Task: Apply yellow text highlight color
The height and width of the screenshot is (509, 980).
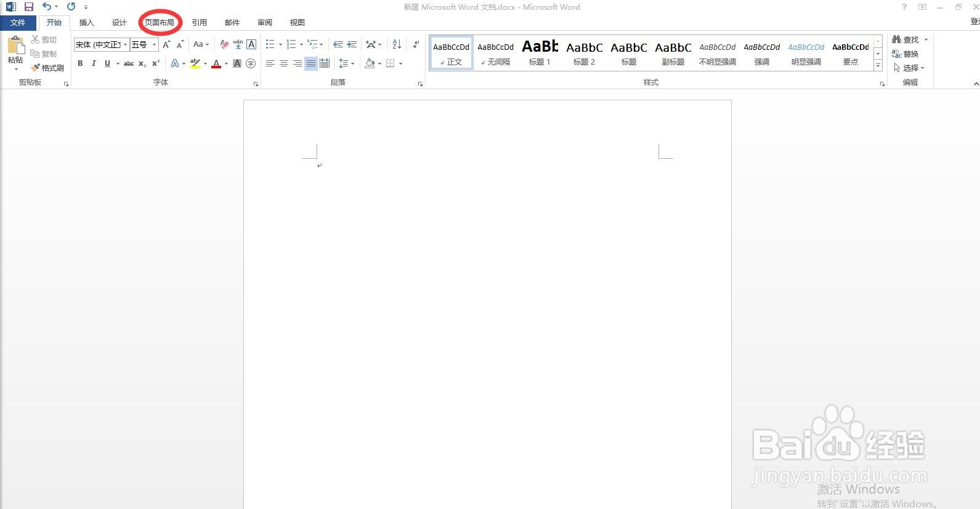Action: 195,63
